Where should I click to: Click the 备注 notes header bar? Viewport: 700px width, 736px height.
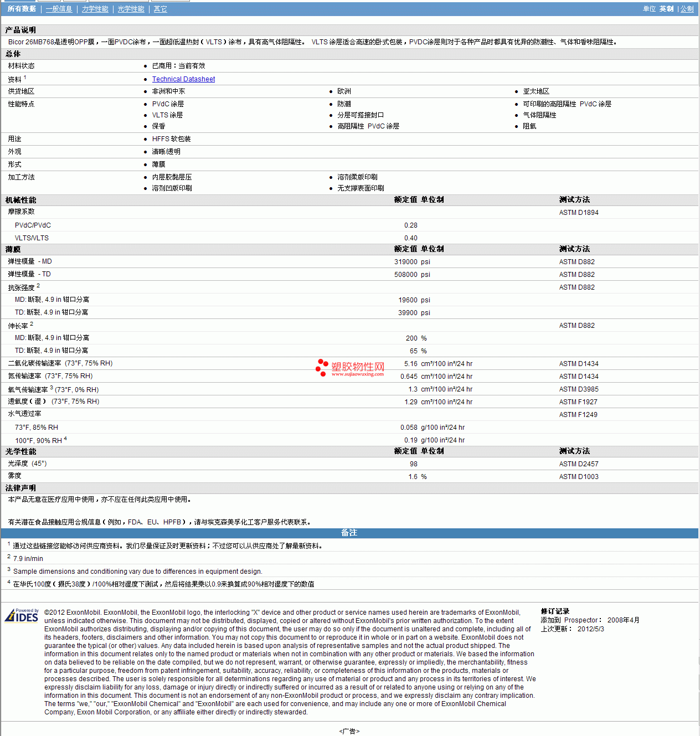[x=349, y=533]
